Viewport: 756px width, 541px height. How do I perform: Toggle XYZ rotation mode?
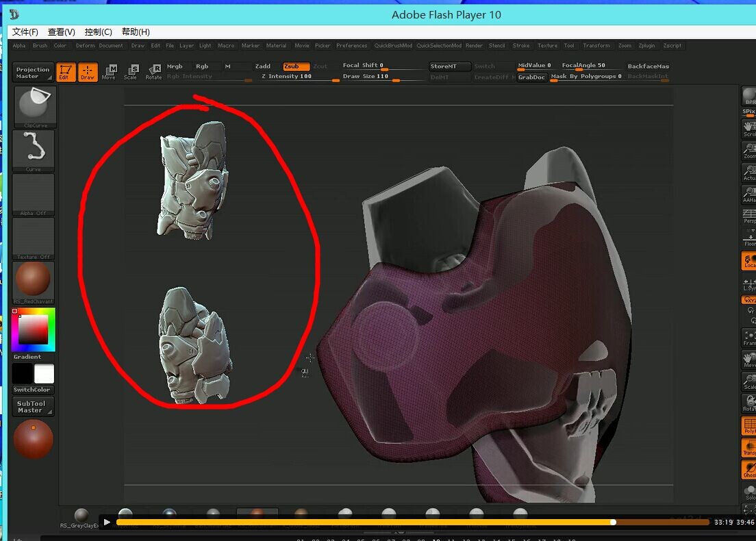point(748,299)
